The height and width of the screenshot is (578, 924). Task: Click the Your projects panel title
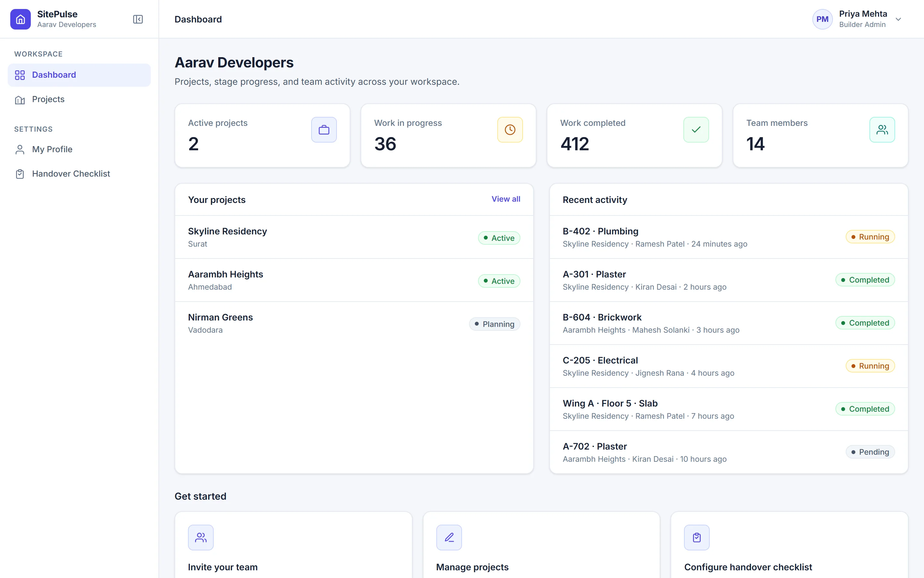tap(217, 200)
